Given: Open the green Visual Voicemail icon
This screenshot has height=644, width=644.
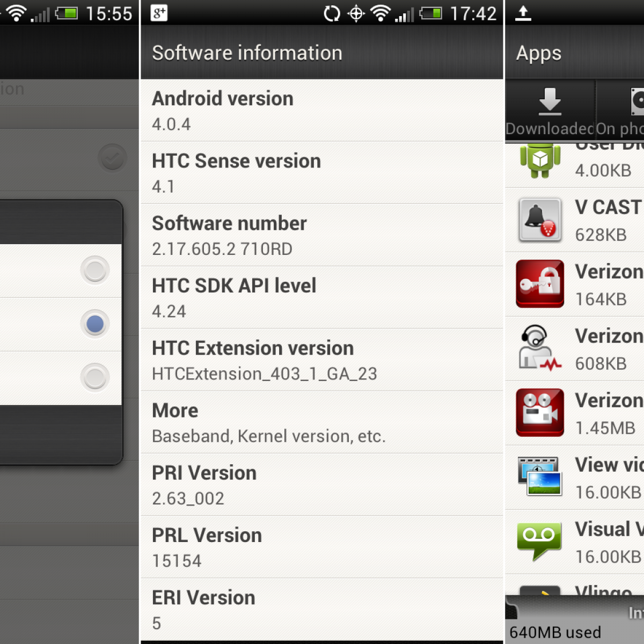Looking at the screenshot, I should click(x=540, y=540).
